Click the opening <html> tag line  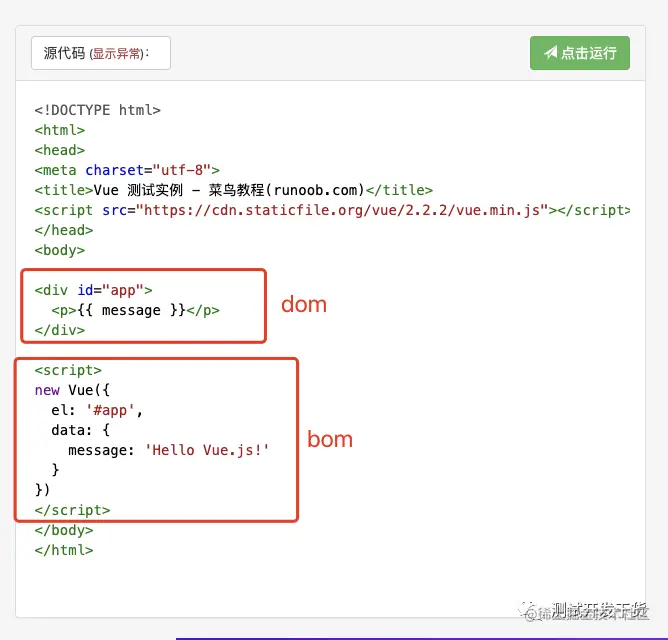(60, 130)
